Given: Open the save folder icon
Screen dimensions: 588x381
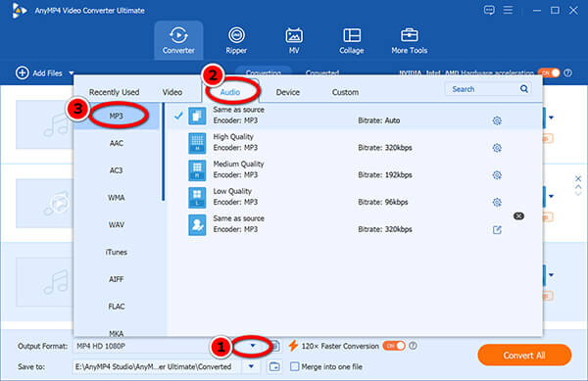Looking at the screenshot, I should coord(274,366).
